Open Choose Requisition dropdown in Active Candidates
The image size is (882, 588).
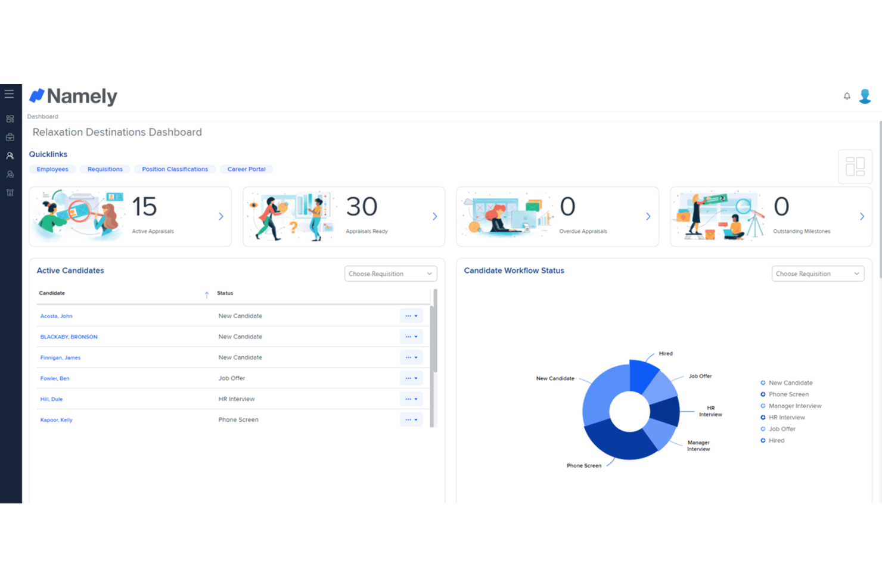391,273
